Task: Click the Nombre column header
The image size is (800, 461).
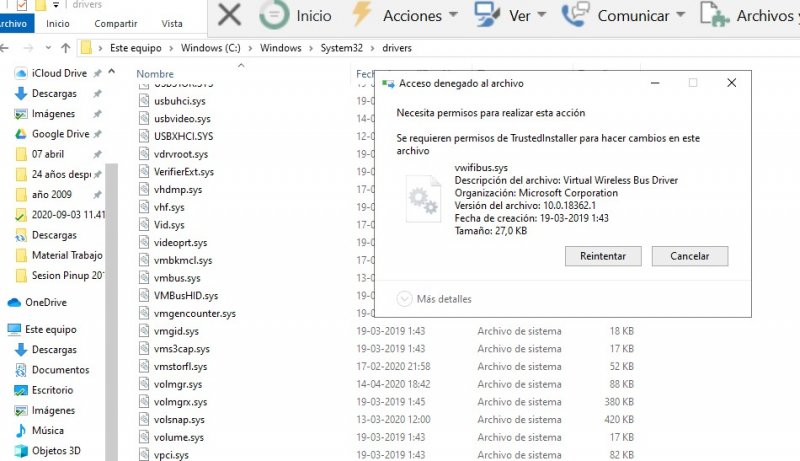Action: [x=155, y=74]
